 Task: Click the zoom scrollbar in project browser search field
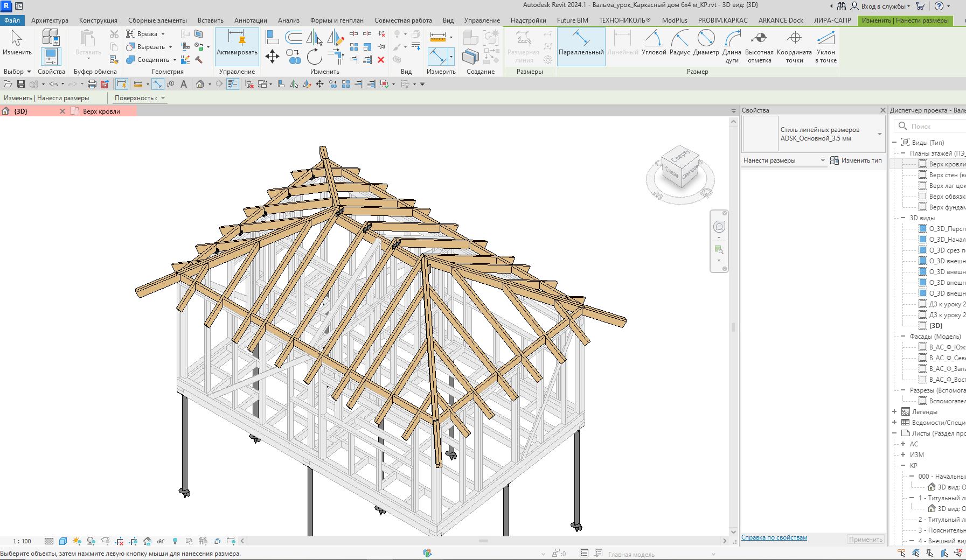pos(904,125)
